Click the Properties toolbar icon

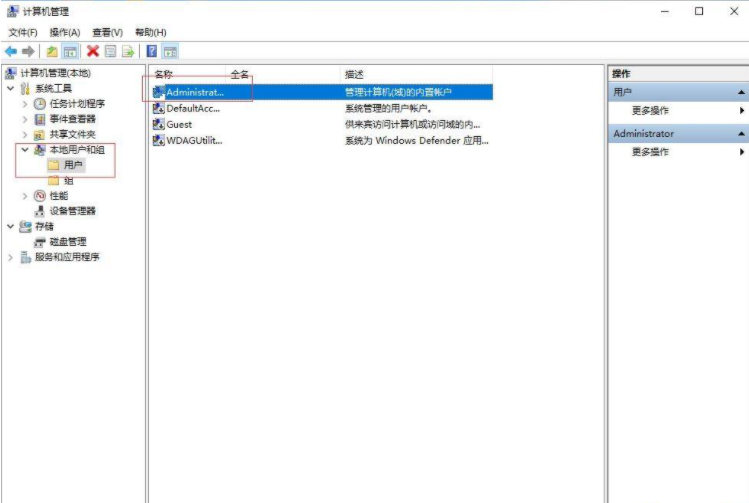[x=110, y=51]
